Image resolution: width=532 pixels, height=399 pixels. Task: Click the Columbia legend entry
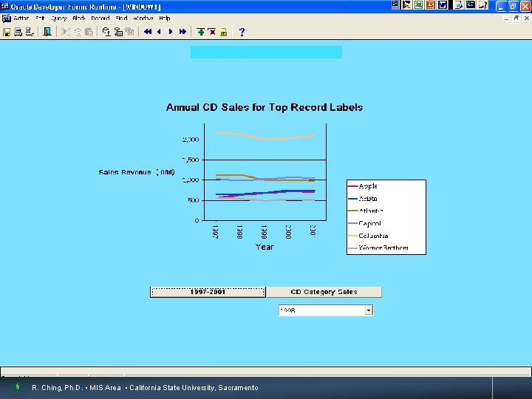[368, 236]
